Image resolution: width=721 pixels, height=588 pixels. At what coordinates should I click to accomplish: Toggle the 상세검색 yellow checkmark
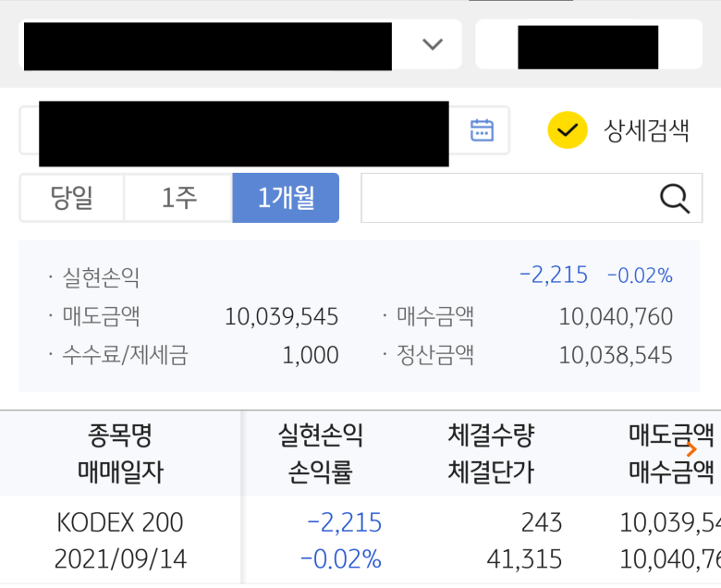click(x=567, y=130)
